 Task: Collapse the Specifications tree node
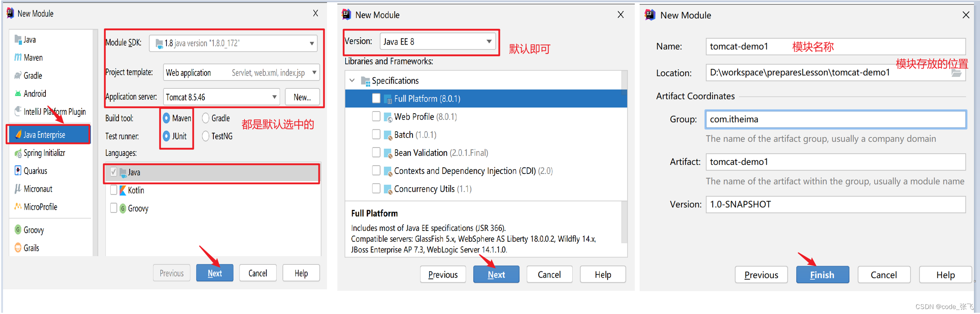click(352, 81)
